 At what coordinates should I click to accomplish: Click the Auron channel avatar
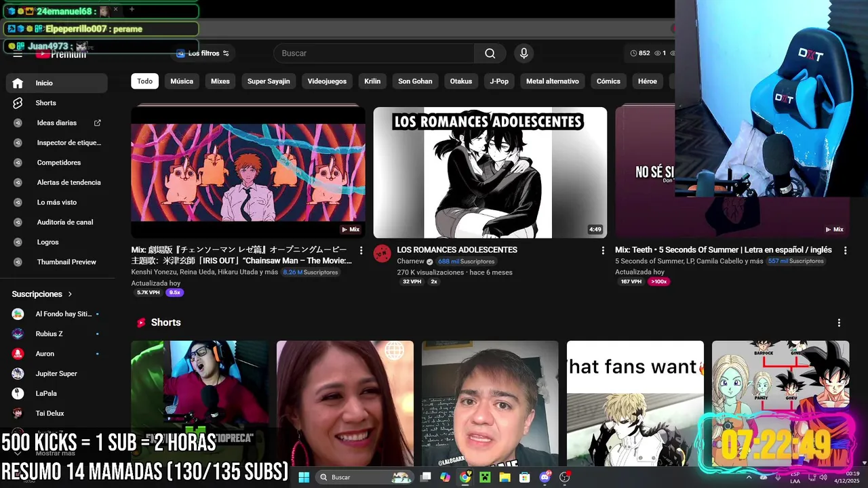[18, 354]
